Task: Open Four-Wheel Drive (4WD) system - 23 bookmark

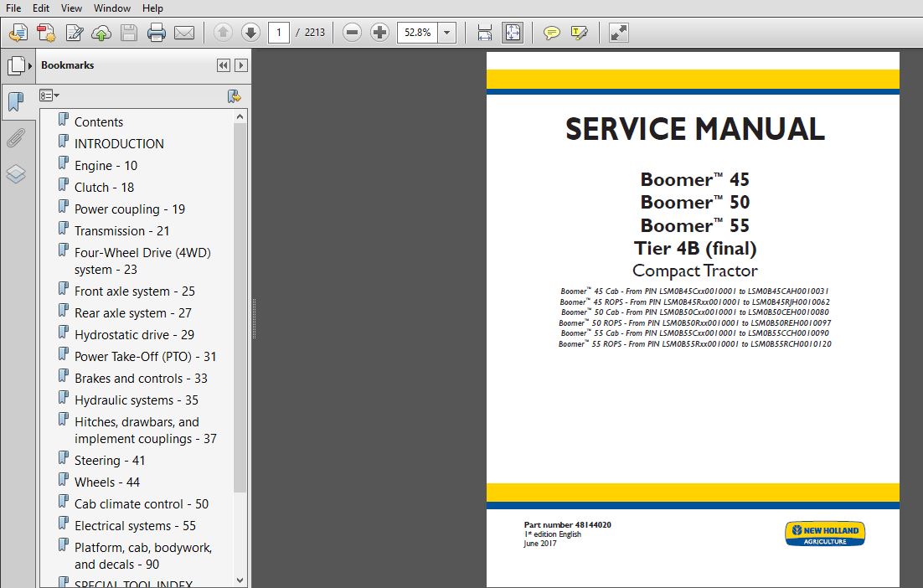Action: [x=142, y=260]
